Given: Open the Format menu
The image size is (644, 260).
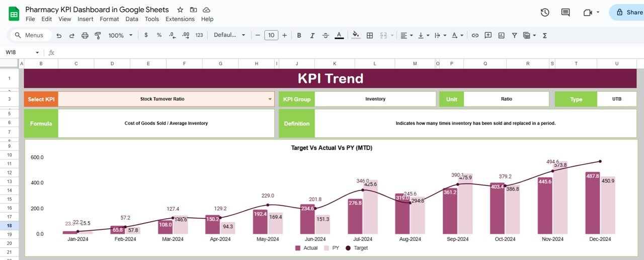Looking at the screenshot, I should tap(109, 19).
